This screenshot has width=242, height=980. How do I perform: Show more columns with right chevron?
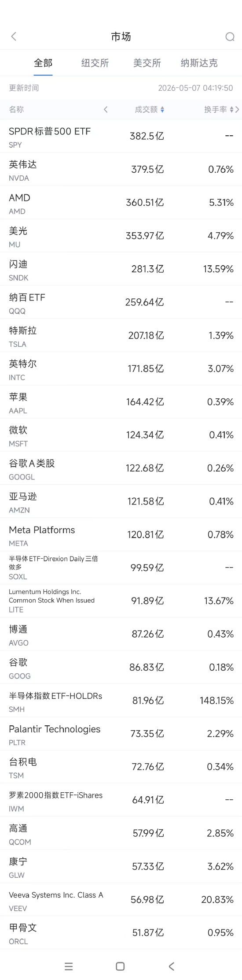(x=238, y=110)
